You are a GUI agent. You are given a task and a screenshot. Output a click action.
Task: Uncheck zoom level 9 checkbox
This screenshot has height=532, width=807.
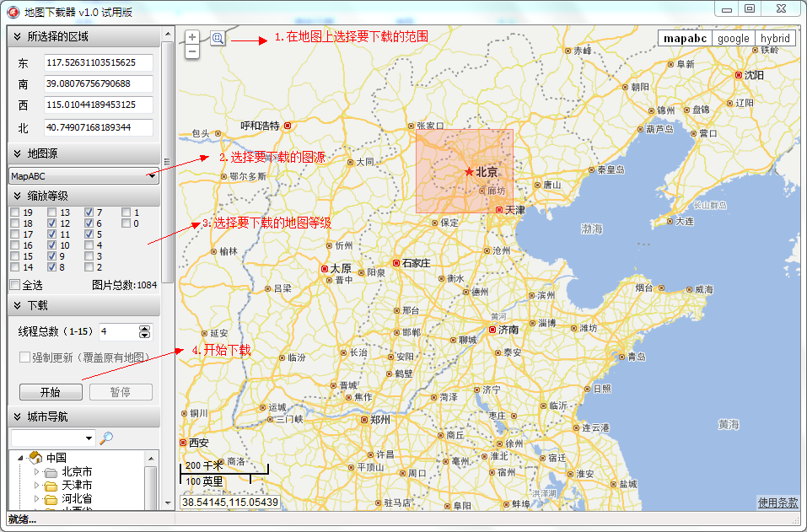52,255
